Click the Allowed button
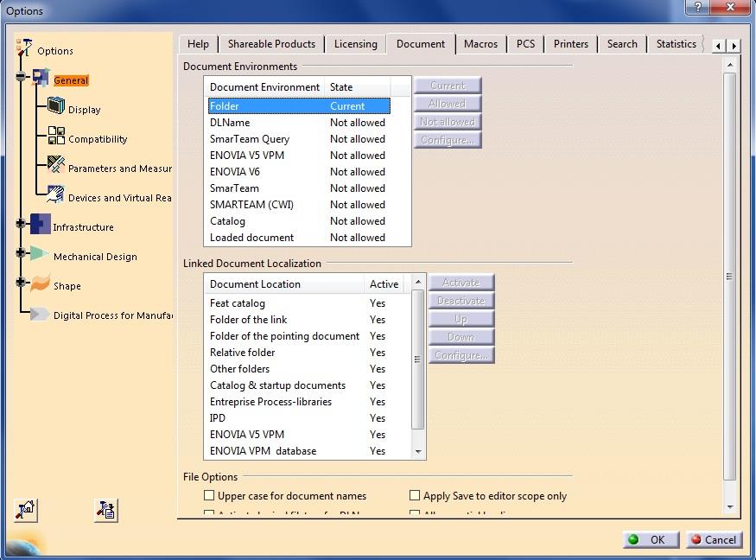 [448, 104]
